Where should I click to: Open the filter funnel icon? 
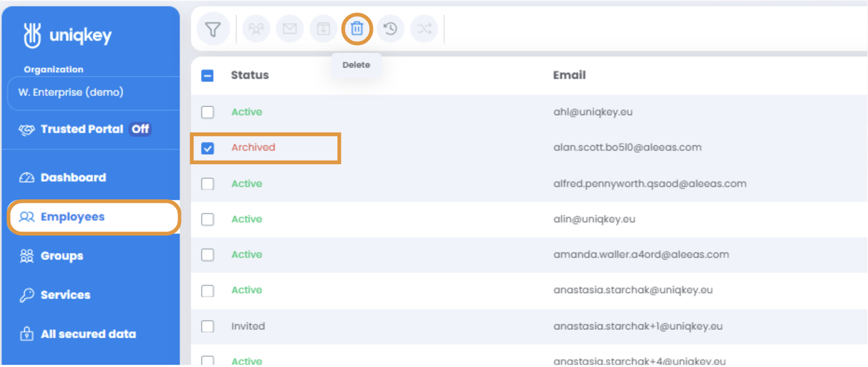pyautogui.click(x=213, y=29)
